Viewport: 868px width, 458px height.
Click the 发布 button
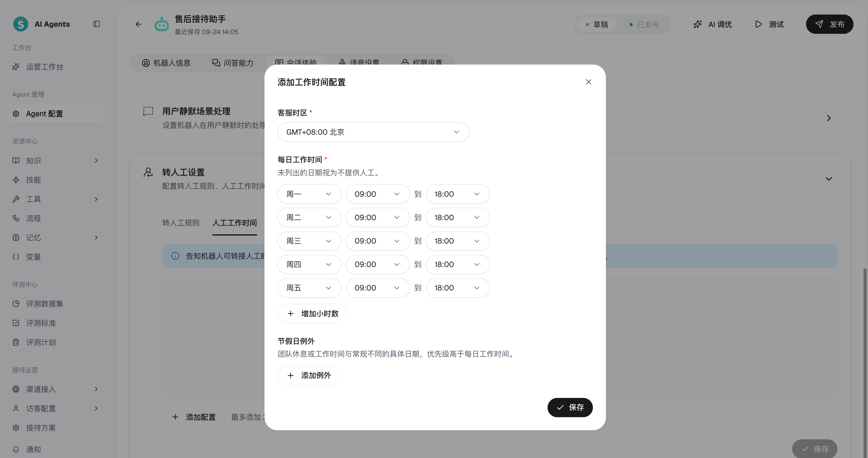[829, 24]
